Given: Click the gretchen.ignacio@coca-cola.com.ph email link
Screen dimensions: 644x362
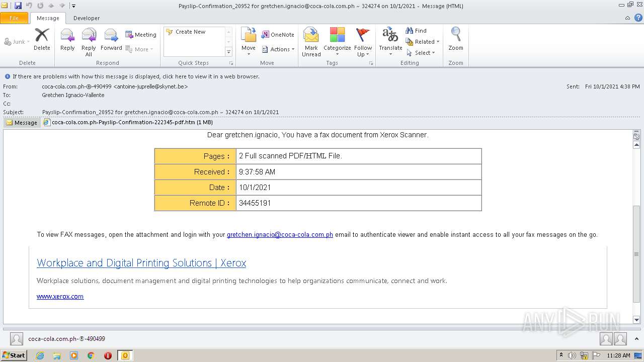Looking at the screenshot, I should 280,235.
